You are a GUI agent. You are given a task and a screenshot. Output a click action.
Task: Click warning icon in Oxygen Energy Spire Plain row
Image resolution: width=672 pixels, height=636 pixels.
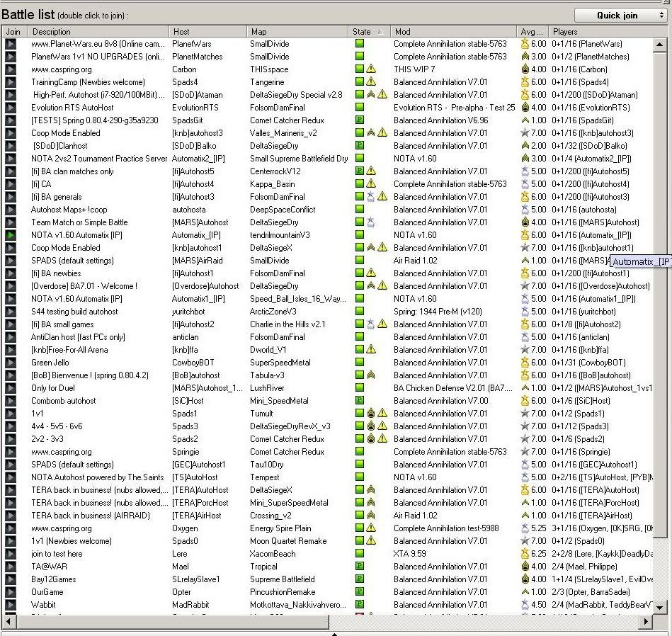(x=371, y=528)
